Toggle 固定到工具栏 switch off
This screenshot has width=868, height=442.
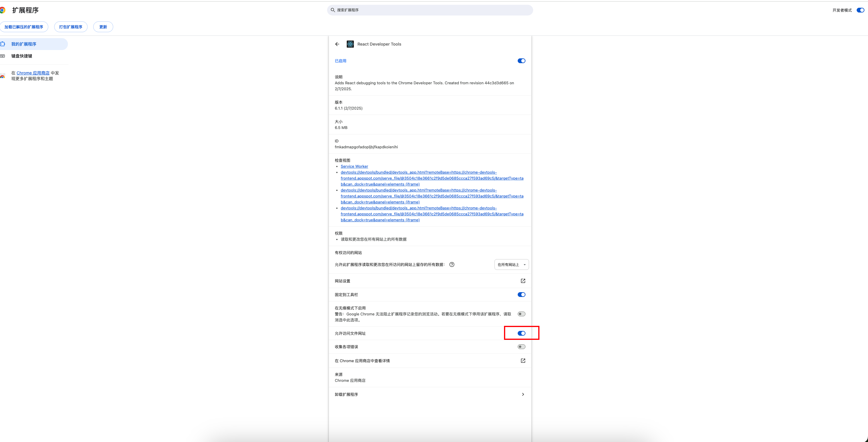click(521, 295)
